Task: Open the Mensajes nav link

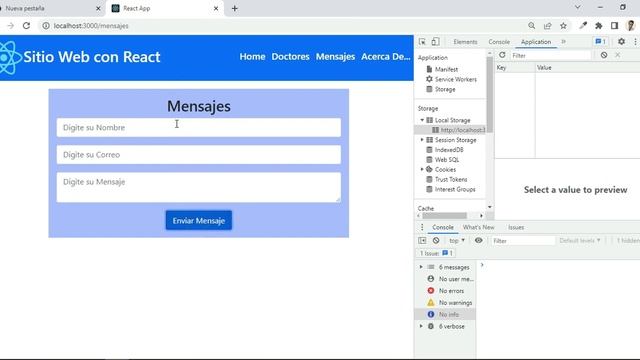Action: coord(335,57)
